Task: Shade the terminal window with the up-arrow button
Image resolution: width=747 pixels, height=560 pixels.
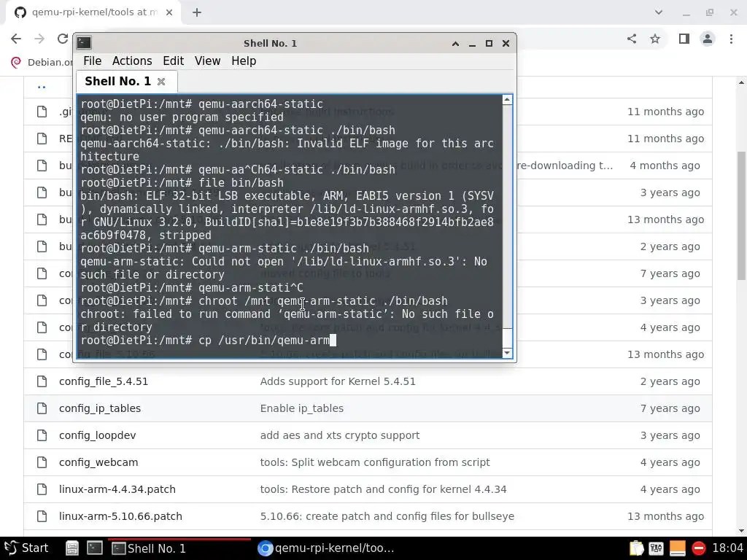Action: click(x=455, y=43)
